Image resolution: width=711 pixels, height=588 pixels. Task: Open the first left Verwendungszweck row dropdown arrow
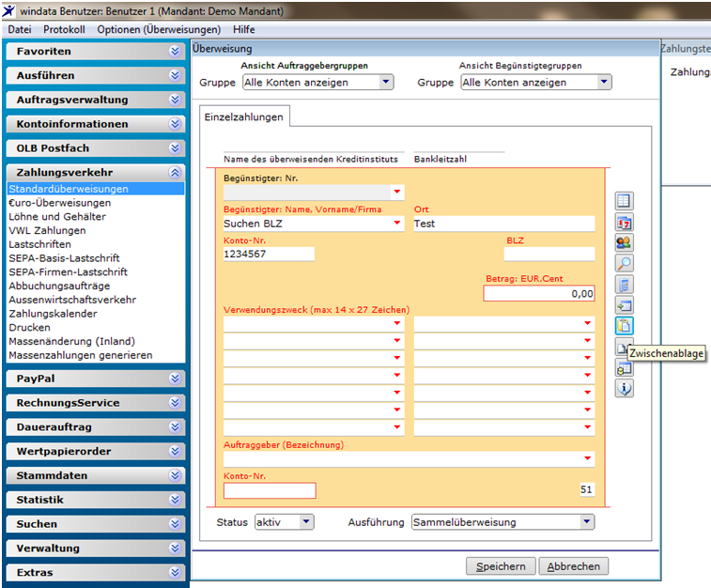[397, 323]
